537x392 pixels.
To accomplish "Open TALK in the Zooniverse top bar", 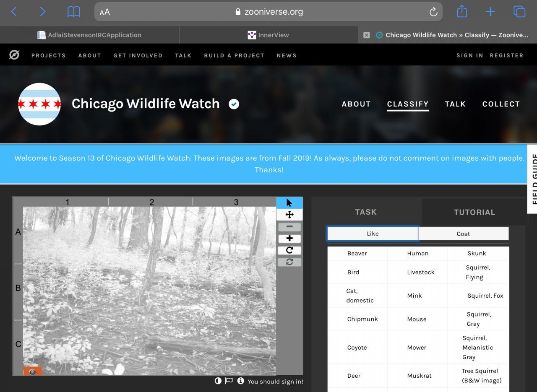I will pos(183,55).
